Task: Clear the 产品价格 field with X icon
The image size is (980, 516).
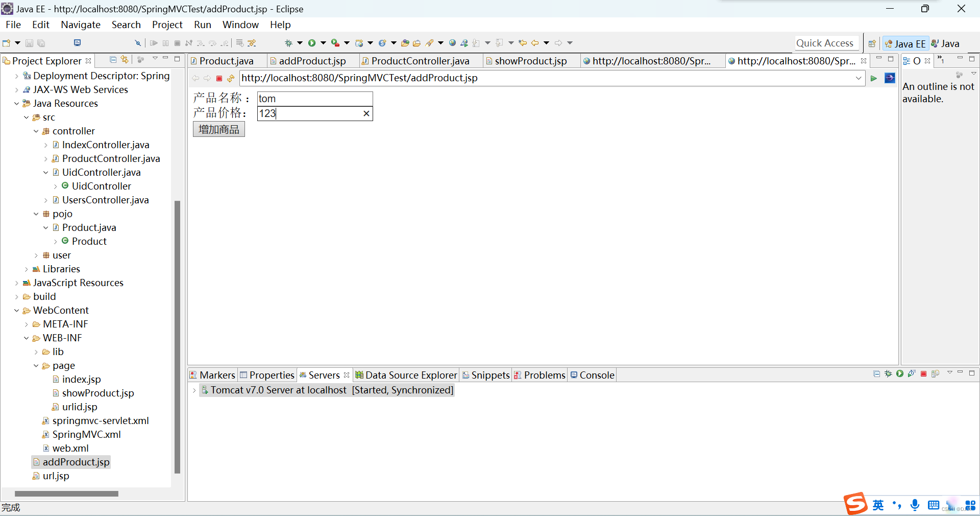Action: click(366, 113)
